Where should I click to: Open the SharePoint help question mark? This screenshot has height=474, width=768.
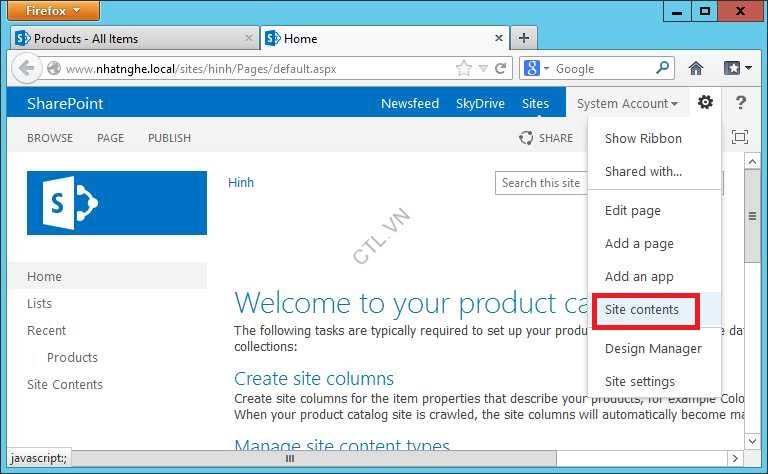click(x=741, y=103)
